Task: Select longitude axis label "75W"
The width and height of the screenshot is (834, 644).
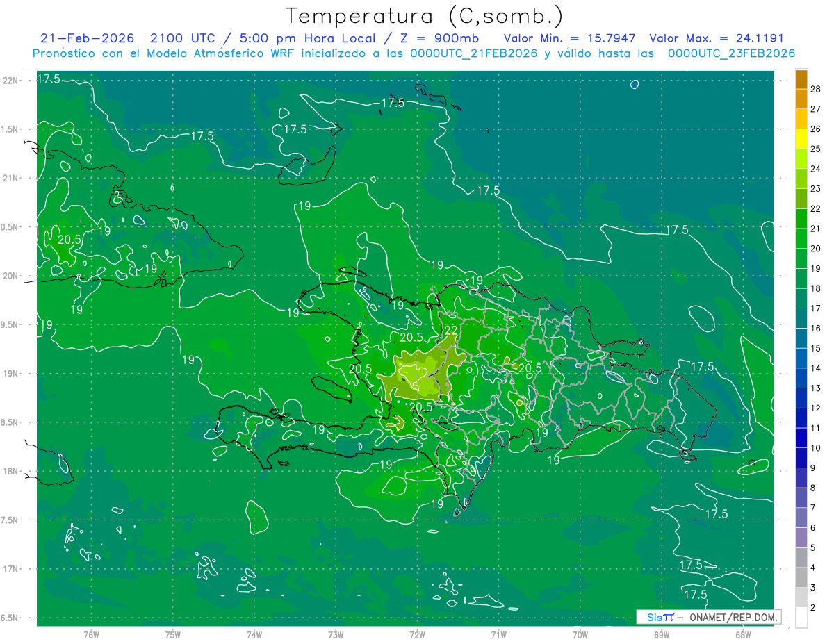Action: (x=173, y=634)
